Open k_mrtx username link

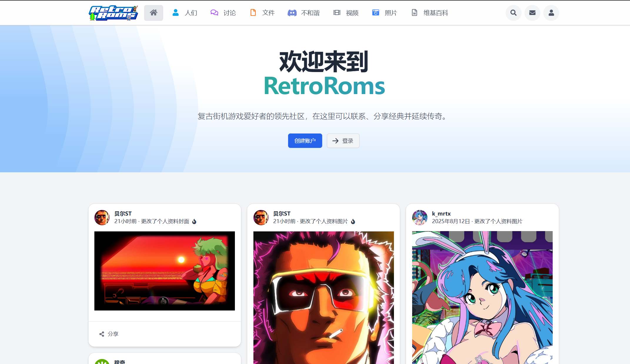pos(441,214)
